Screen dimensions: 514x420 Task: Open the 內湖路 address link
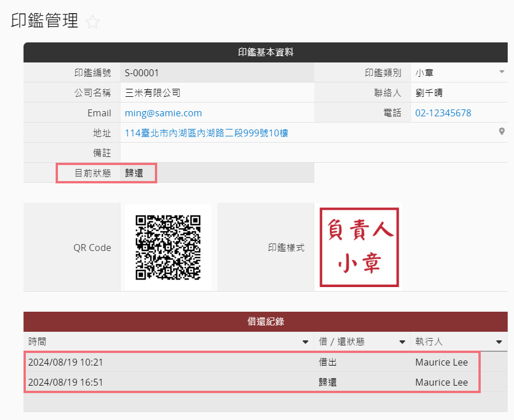[x=207, y=133]
